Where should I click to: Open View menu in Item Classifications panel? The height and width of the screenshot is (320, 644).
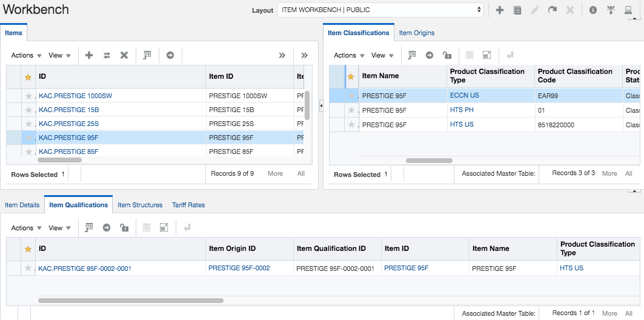point(382,55)
